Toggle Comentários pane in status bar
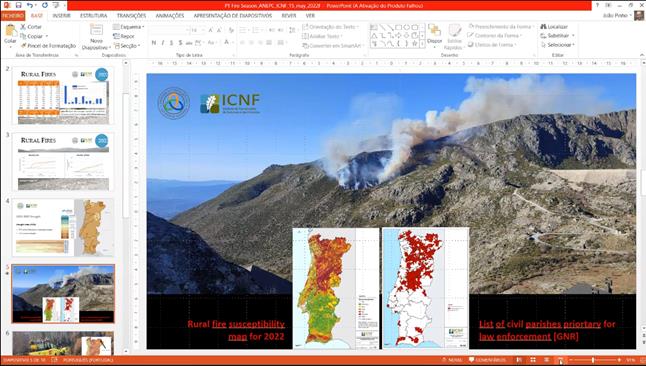646x366 pixels. click(487, 360)
